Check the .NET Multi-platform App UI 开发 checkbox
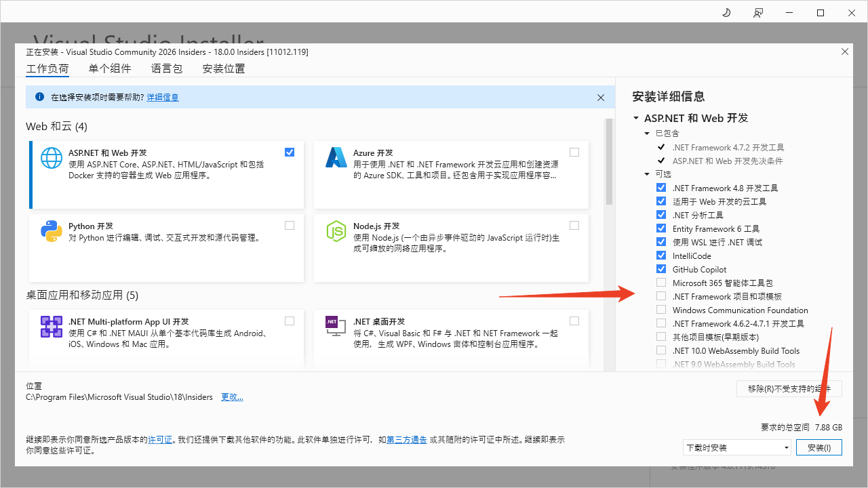Image resolution: width=868 pixels, height=488 pixels. tap(290, 321)
